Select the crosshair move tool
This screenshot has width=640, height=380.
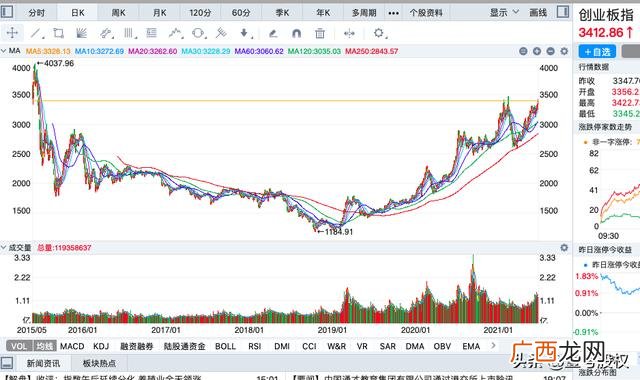point(12,33)
